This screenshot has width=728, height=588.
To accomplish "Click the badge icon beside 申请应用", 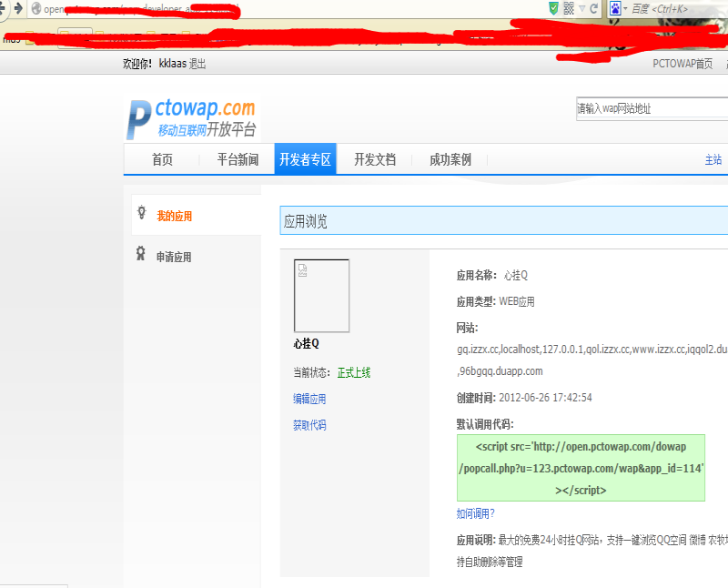I will 141,254.
